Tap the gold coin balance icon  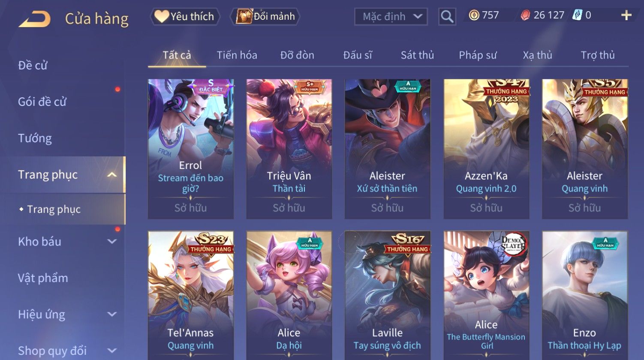point(474,15)
